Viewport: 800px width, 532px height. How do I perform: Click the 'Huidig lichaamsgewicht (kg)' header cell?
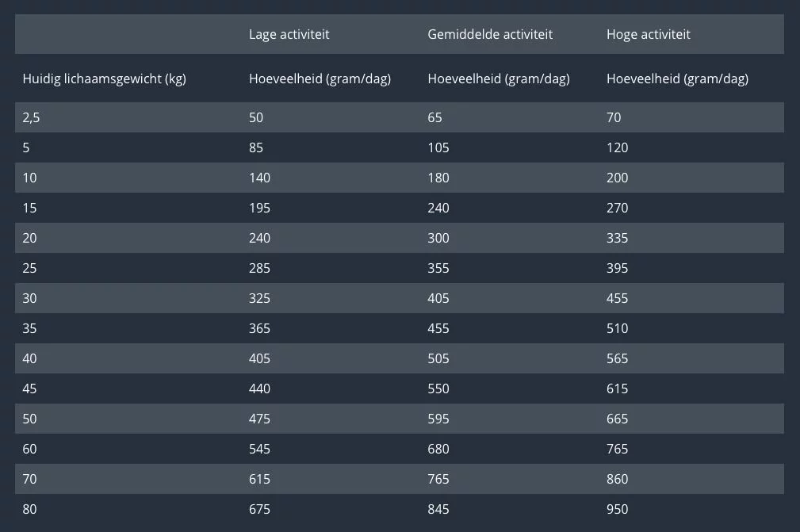click(x=104, y=78)
